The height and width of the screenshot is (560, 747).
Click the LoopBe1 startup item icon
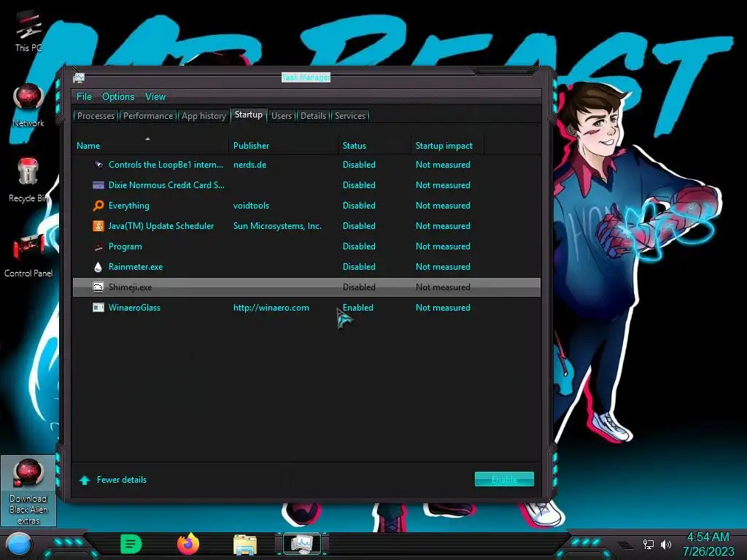98,165
